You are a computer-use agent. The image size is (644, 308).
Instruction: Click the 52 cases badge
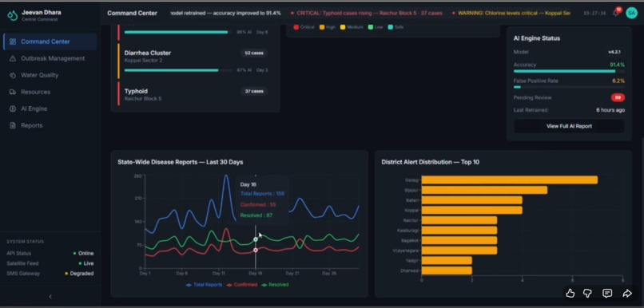pos(254,53)
